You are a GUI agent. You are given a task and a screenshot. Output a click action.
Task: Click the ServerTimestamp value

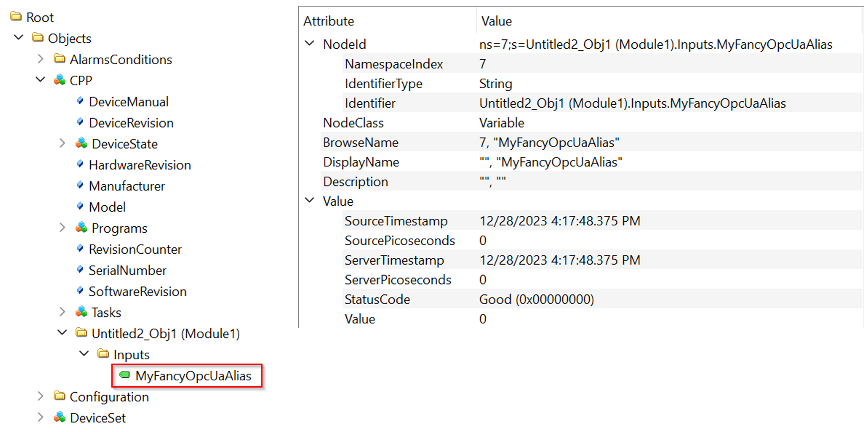coord(560,260)
